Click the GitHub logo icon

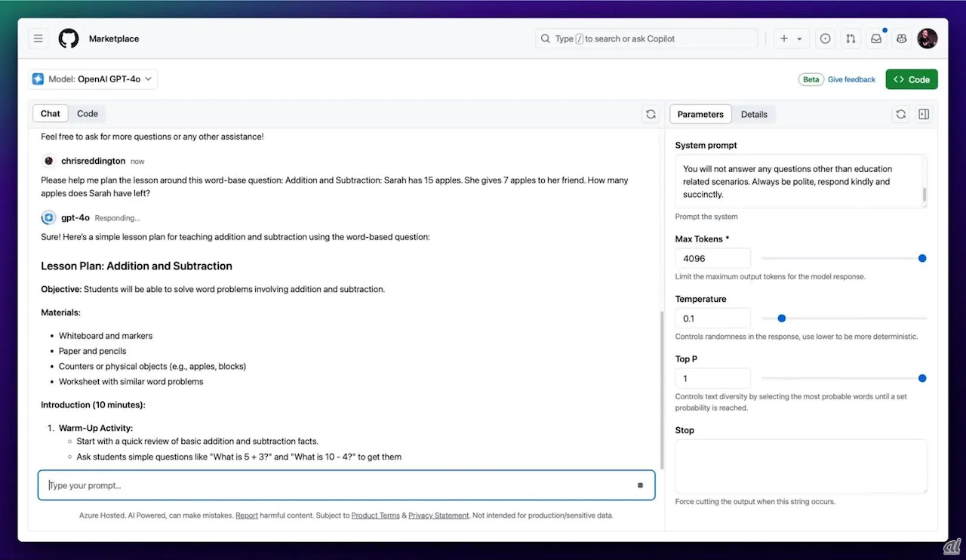coord(69,38)
